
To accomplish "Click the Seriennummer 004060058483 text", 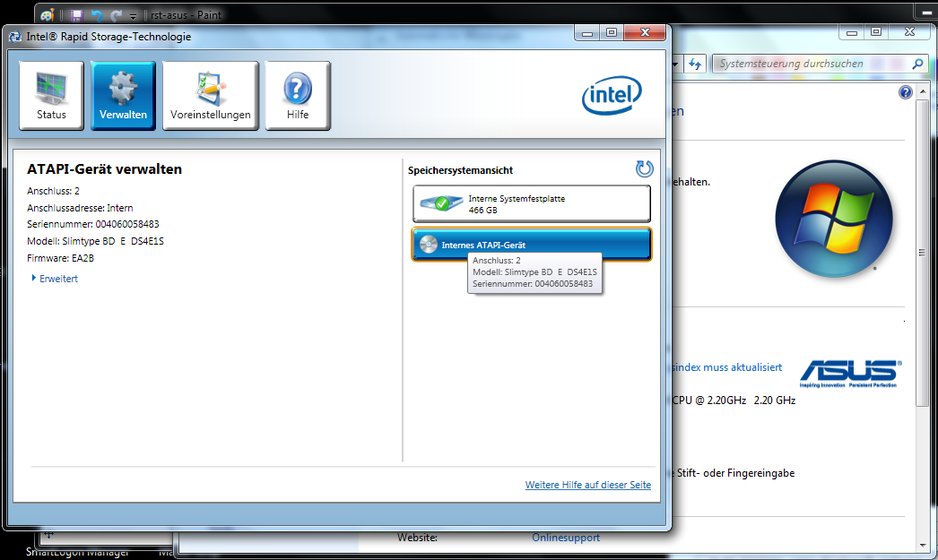I will coord(92,224).
